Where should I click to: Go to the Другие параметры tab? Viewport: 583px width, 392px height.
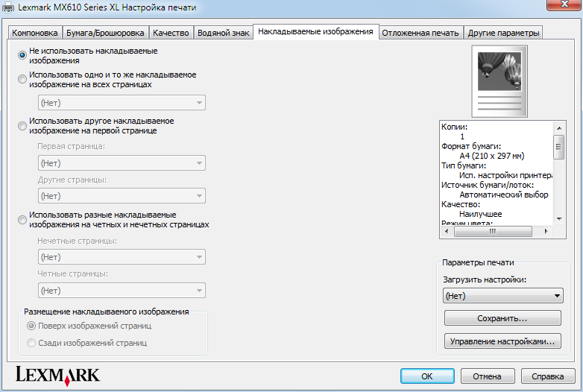tap(503, 33)
